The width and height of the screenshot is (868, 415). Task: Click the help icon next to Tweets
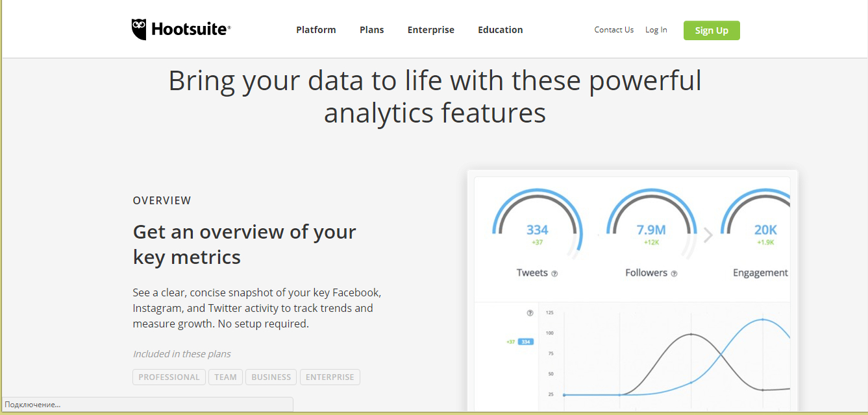[554, 274]
